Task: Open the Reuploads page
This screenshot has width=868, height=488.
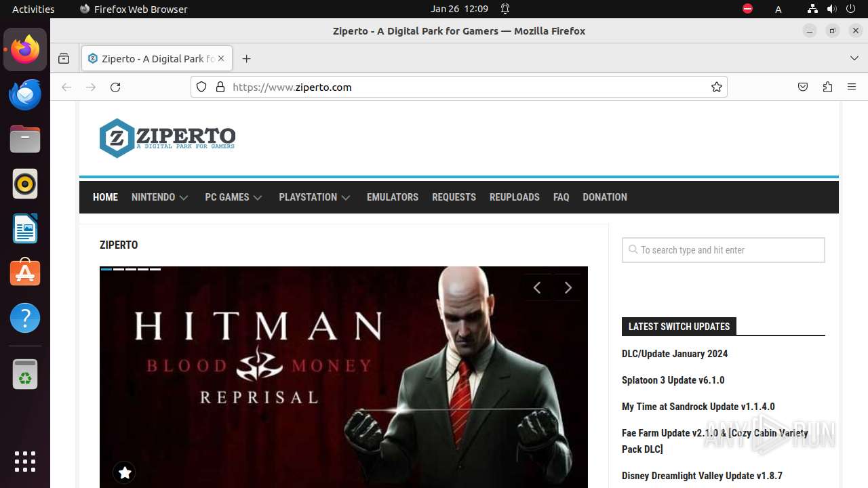Action: click(515, 197)
